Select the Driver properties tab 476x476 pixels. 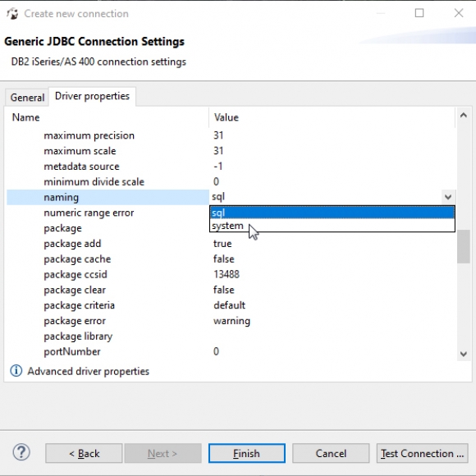tap(92, 96)
